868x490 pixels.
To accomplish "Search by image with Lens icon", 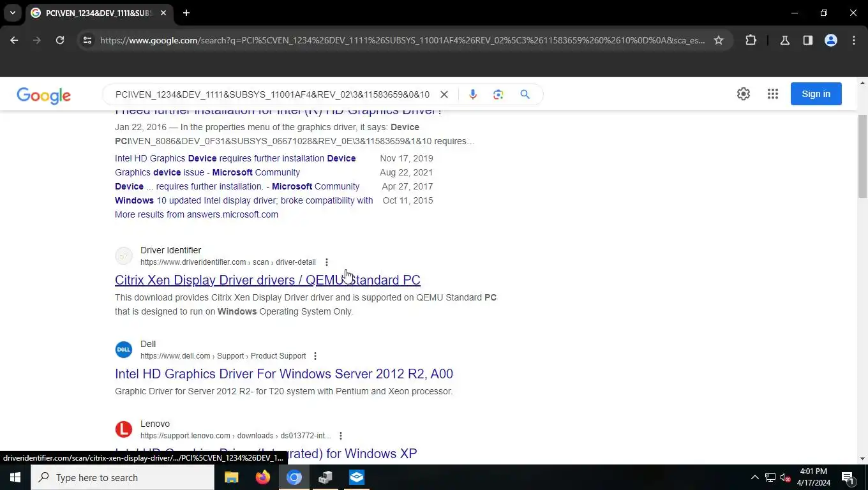I will 498,94.
